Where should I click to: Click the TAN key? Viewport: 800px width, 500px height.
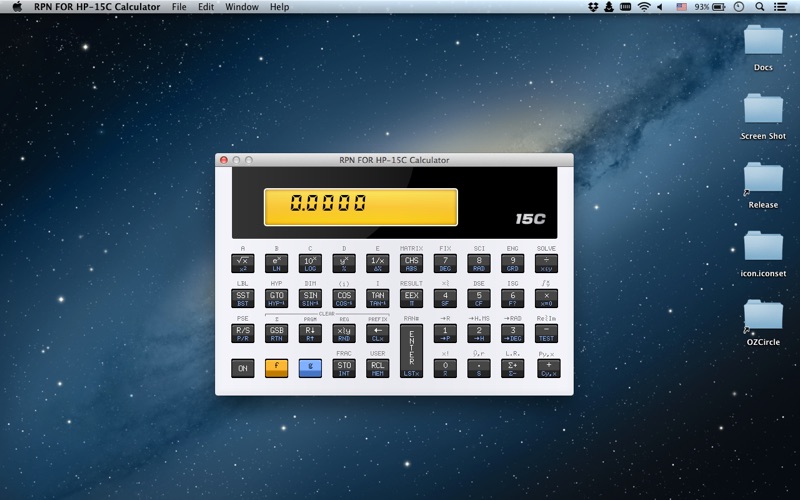pyautogui.click(x=378, y=298)
